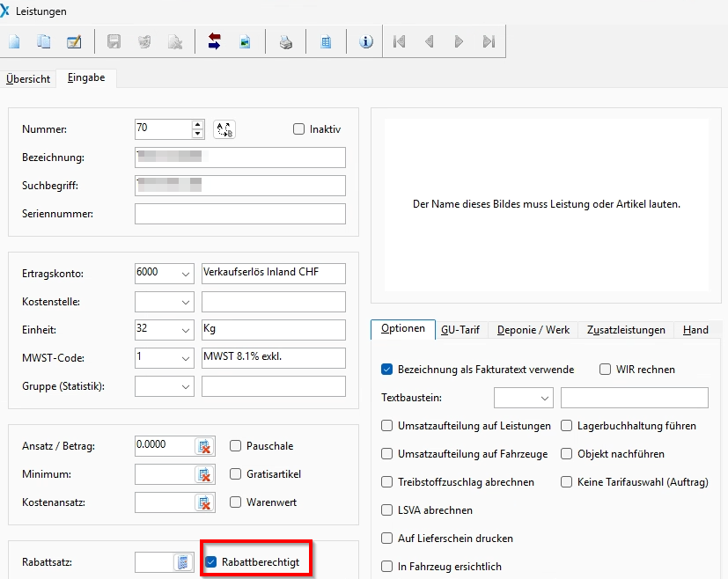Click the printer icon in toolbar
Screen dimensions: 728x579
pyautogui.click(x=286, y=41)
